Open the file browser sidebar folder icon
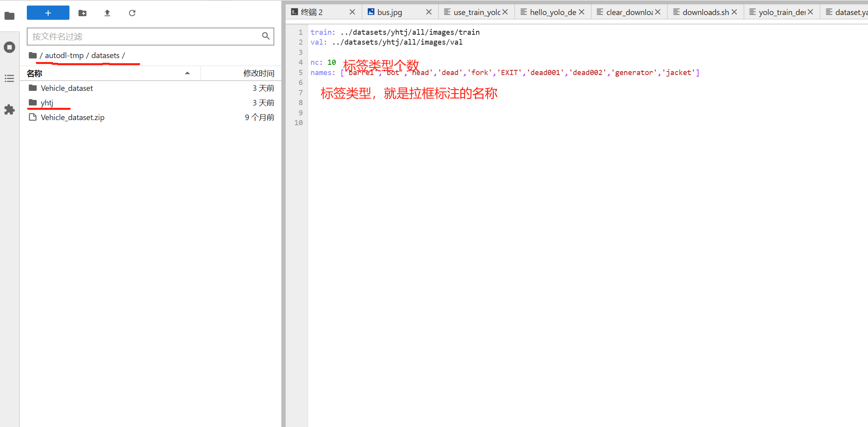Viewport: 868px width, 427px height. (x=9, y=16)
